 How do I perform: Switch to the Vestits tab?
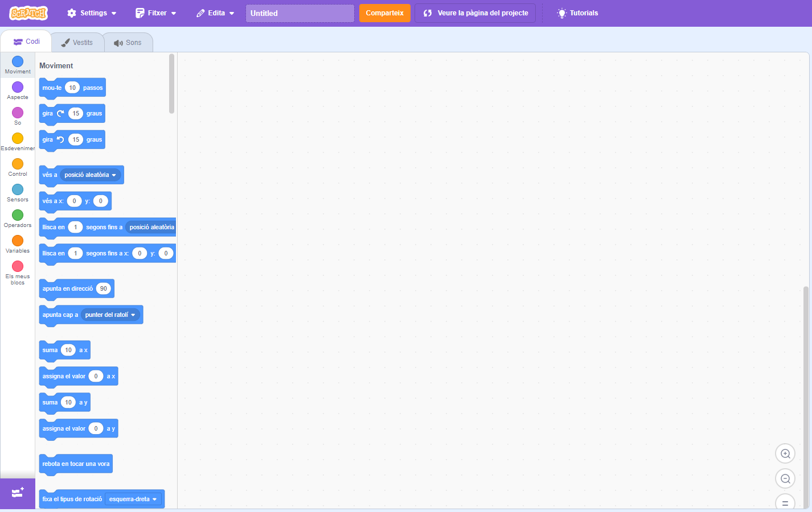(77, 43)
